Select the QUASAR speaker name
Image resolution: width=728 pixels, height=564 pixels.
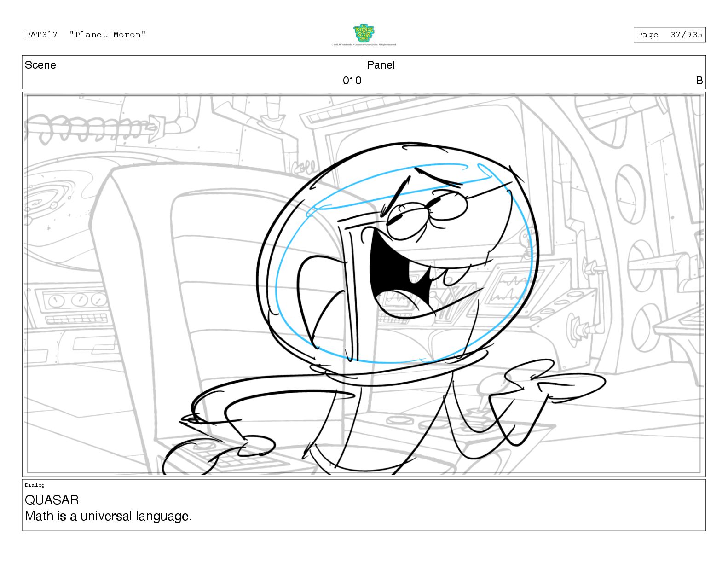tap(52, 500)
